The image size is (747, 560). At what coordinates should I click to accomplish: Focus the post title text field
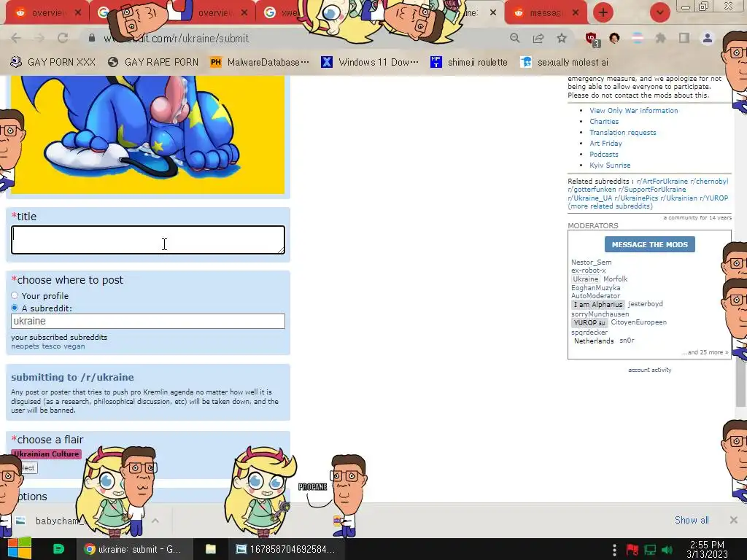pos(148,239)
